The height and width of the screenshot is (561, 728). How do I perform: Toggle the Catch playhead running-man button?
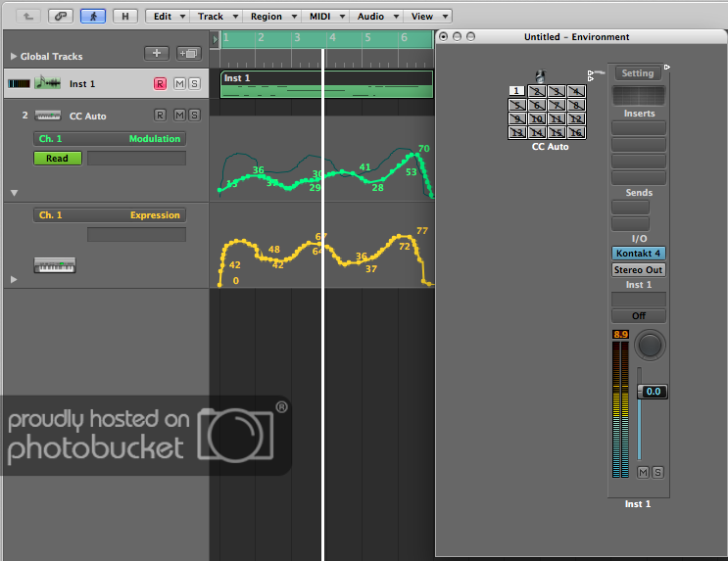(93, 16)
